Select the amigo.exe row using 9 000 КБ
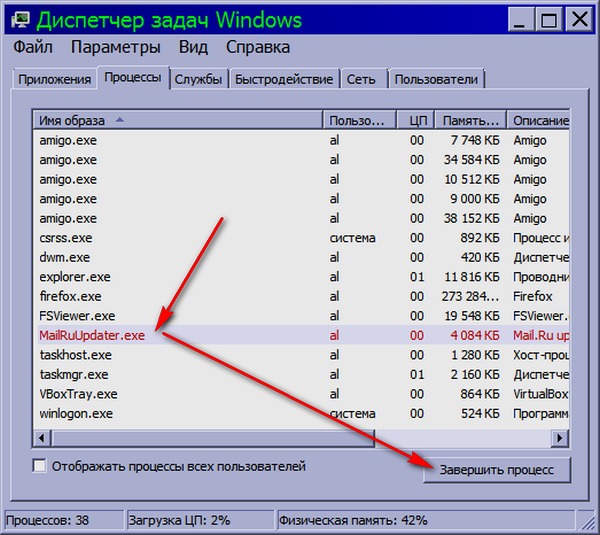 coord(301,199)
